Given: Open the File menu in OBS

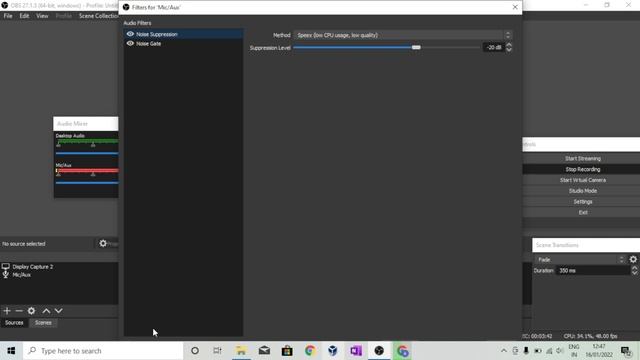Looking at the screenshot, I should (x=8, y=16).
